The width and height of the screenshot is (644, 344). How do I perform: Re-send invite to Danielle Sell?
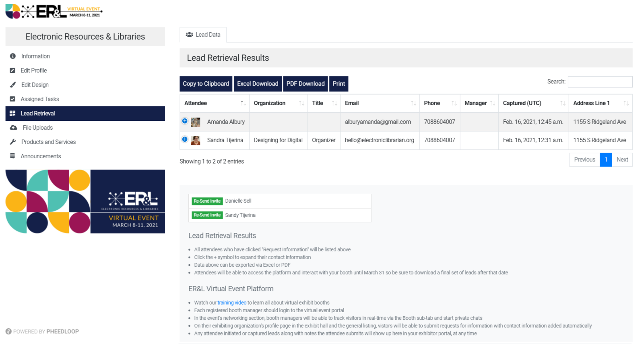click(207, 201)
